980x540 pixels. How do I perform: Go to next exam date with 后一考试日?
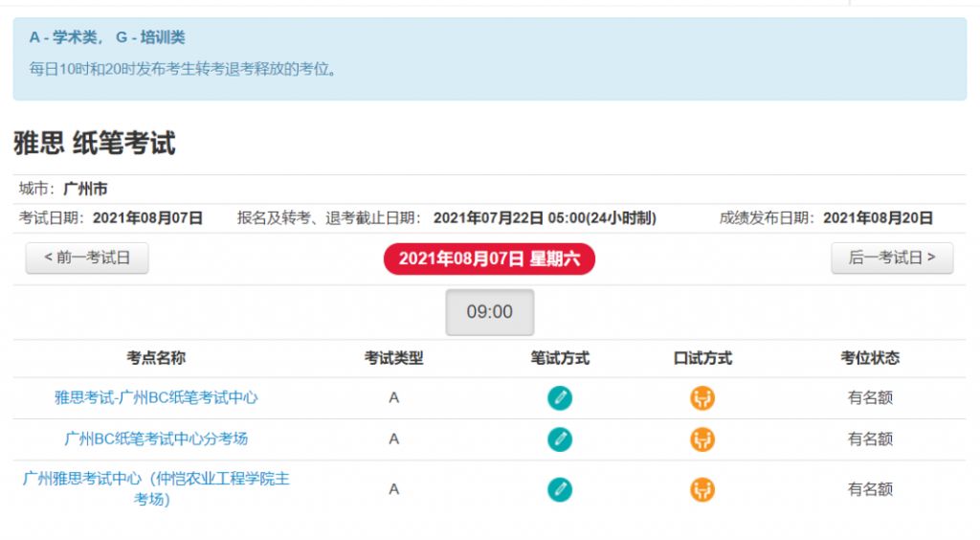pos(892,259)
